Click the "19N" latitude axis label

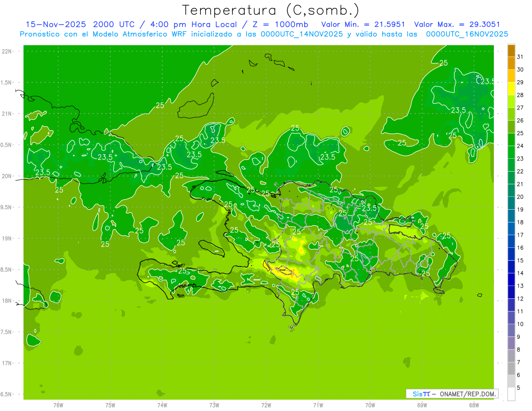coord(6,239)
